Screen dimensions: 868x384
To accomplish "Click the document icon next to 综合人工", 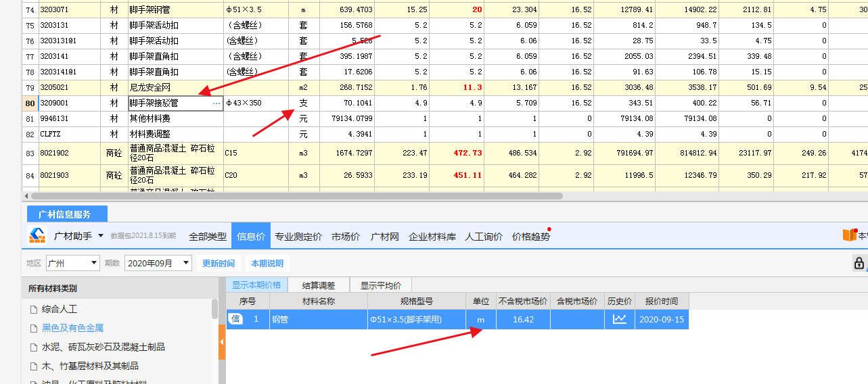I will 33,309.
